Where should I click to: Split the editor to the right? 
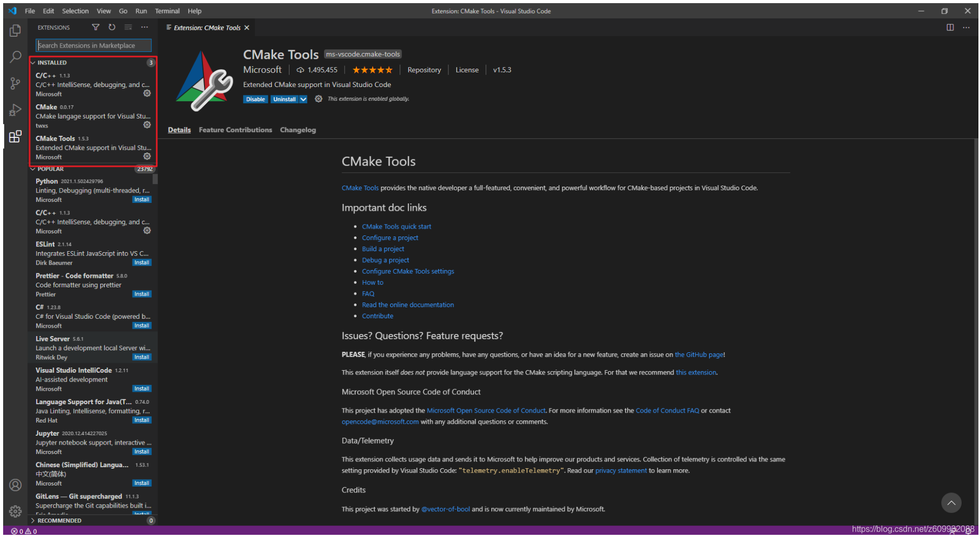tap(950, 27)
